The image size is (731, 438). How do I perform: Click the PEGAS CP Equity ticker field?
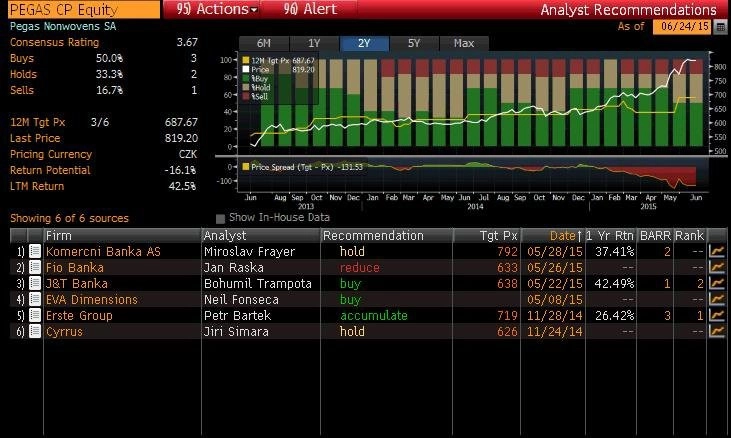click(x=84, y=9)
